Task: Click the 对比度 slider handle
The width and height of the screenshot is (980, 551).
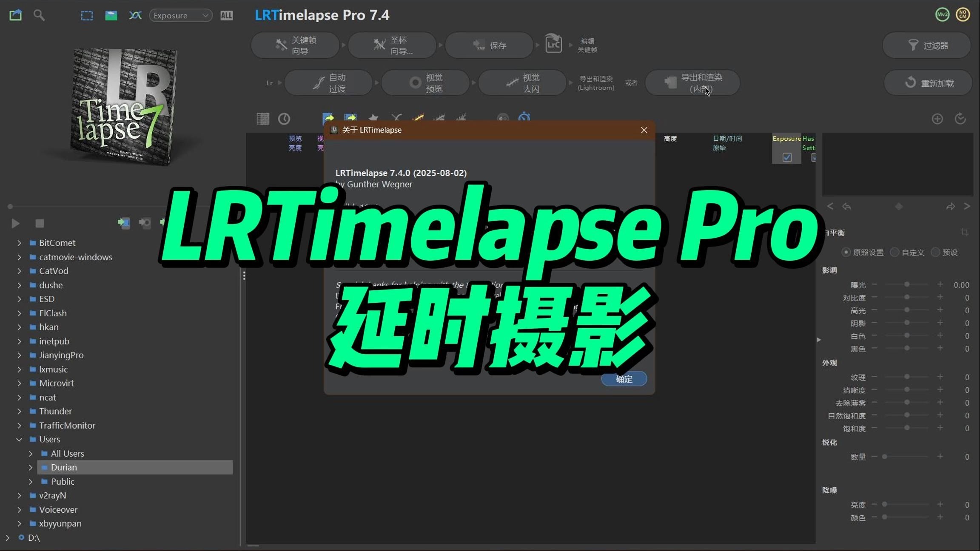Action: point(907,297)
